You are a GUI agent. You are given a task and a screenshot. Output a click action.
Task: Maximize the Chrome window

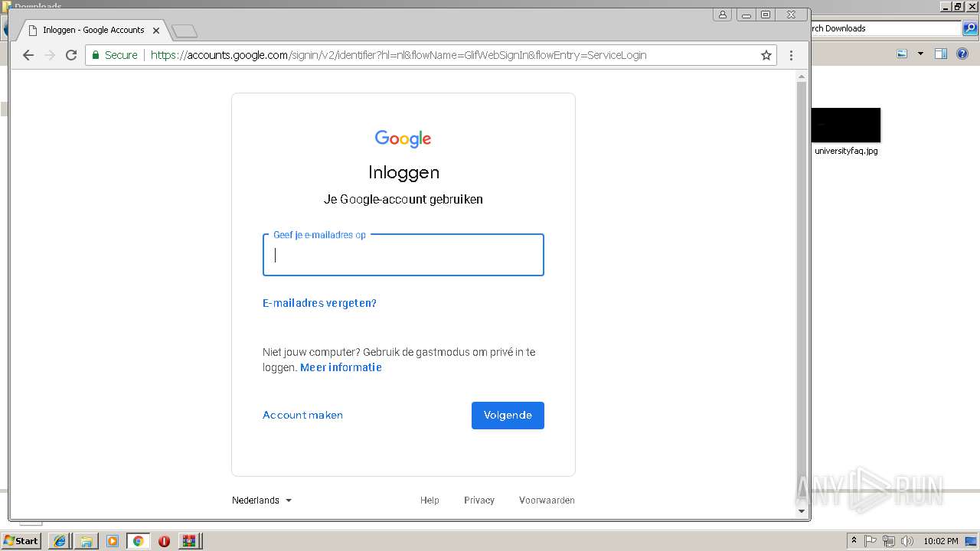(x=766, y=15)
